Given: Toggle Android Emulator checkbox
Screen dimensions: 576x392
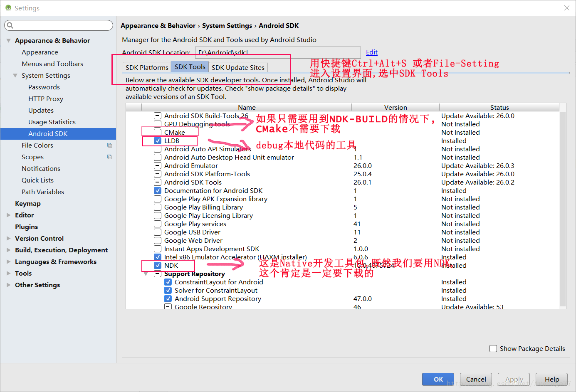Looking at the screenshot, I should 158,165.
